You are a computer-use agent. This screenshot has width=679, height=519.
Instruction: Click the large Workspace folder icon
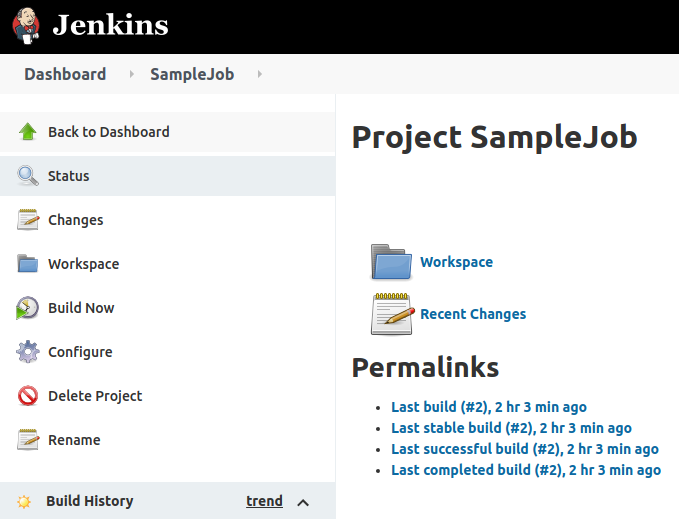pos(391,262)
